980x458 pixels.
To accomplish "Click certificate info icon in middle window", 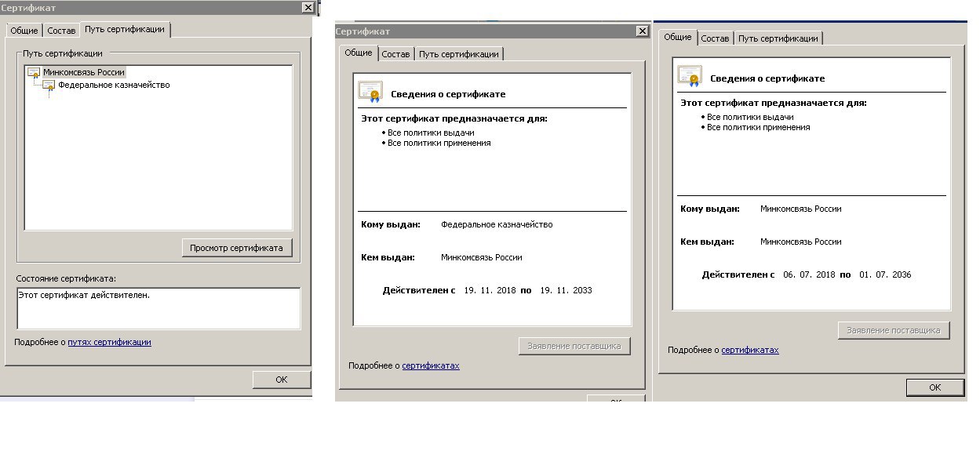I will 370,92.
